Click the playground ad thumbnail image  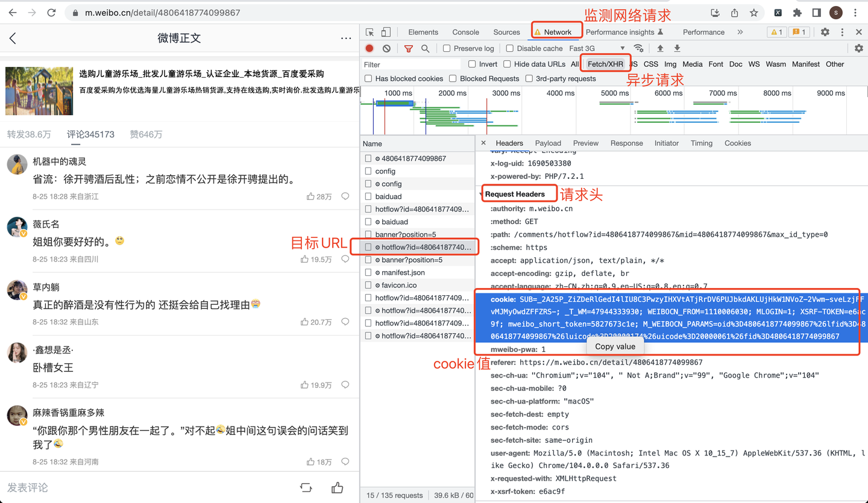click(39, 91)
